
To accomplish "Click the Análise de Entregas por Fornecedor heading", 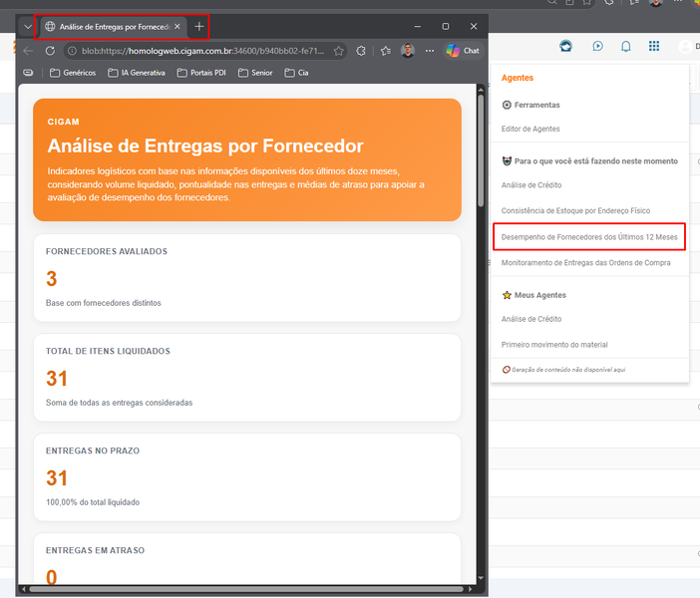I will [205, 146].
